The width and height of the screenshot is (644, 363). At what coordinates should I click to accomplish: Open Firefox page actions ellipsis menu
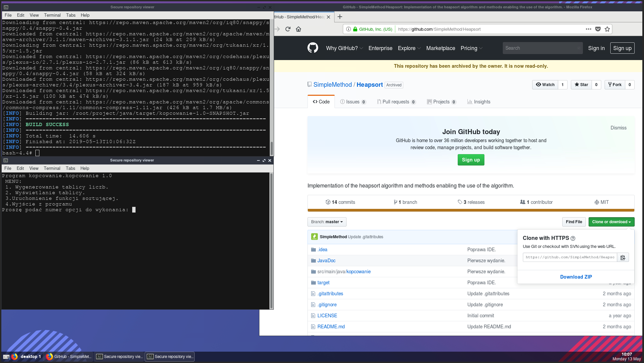pos(588,29)
